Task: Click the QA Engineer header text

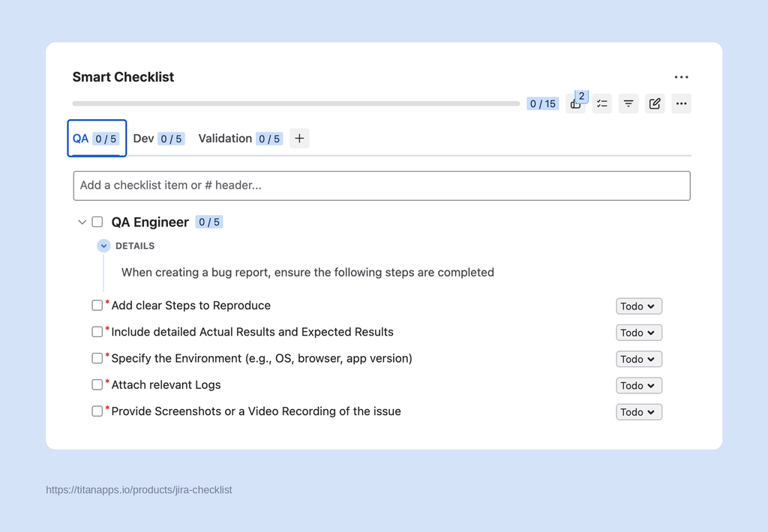Action: pyautogui.click(x=150, y=223)
